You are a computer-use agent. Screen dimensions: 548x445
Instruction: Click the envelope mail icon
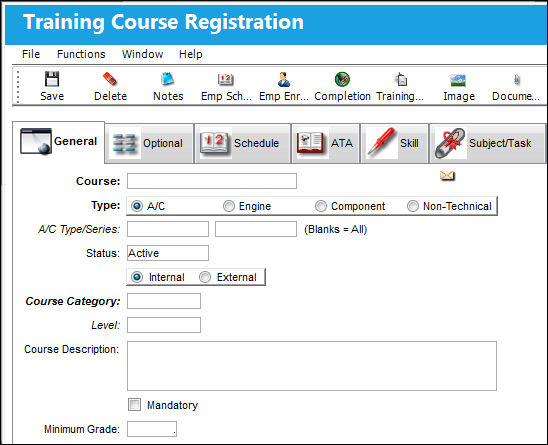point(447,175)
